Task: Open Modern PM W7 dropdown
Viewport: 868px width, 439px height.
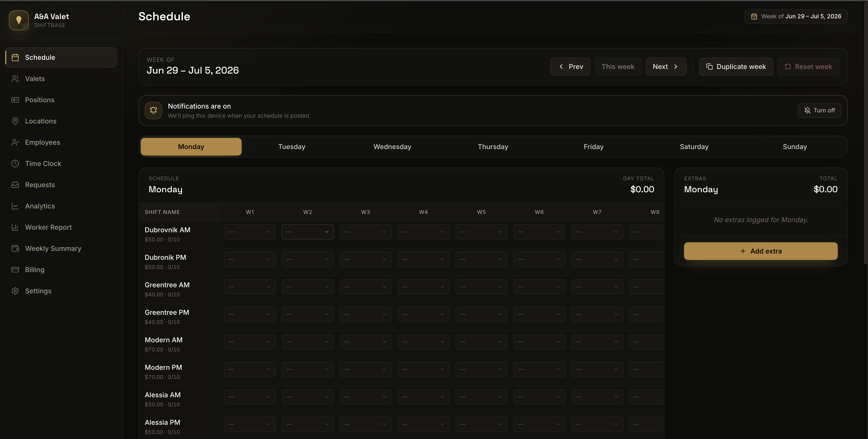Action: pyautogui.click(x=597, y=369)
